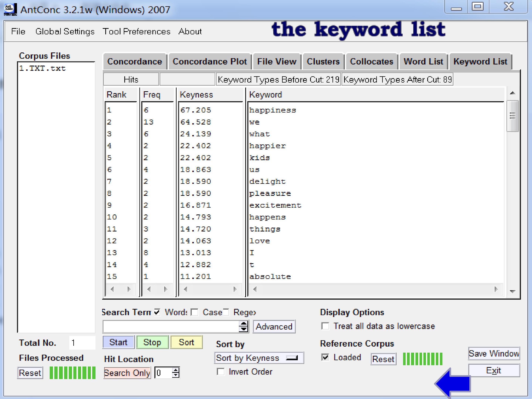Click the Save Window button
This screenshot has height=399, width=532.
click(x=494, y=353)
